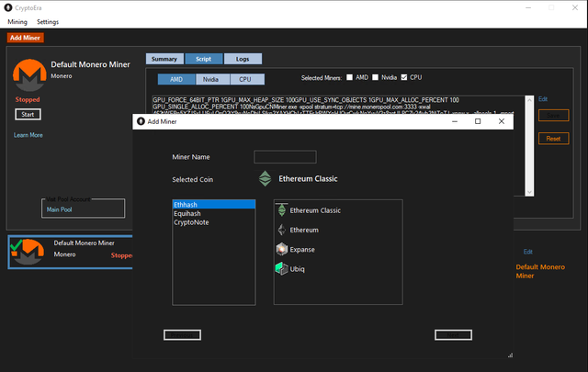The height and width of the screenshot is (372, 588).
Task: Open the Settings menu
Action: tap(48, 22)
